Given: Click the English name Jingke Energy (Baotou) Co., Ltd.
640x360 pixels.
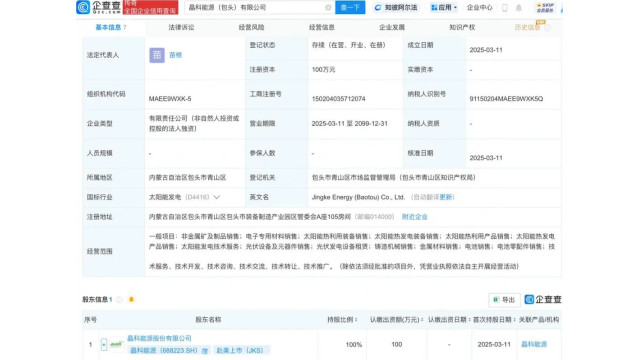Looking at the screenshot, I should [358, 197].
